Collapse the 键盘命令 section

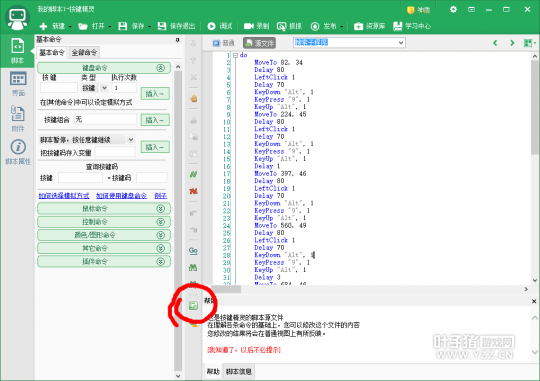tap(161, 68)
